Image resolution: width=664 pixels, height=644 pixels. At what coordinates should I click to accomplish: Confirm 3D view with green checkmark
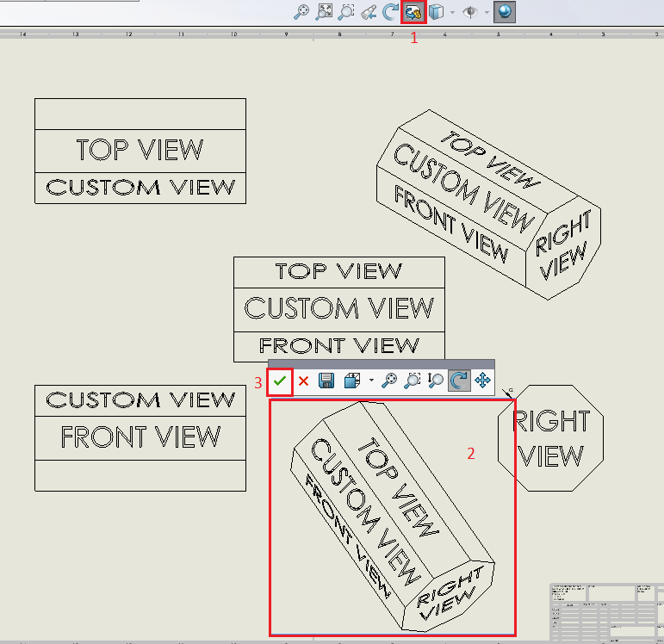(280, 381)
